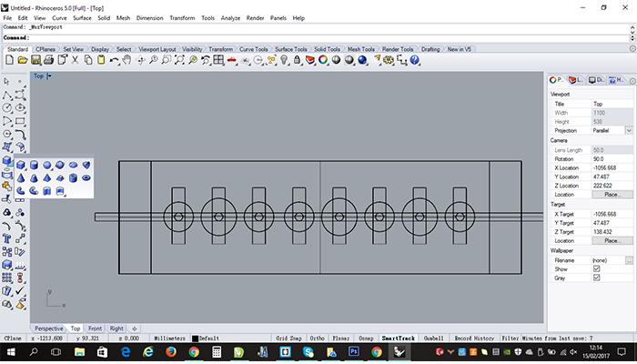Open the Projection dropdown arrow
Viewport: 637px width, 364px height.
coord(629,130)
